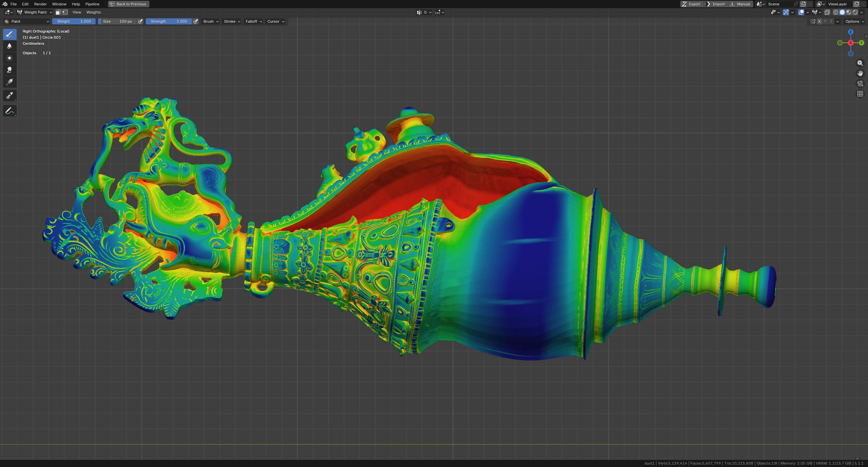Select the Paint brush tool
Screen dimensions: 868x467
click(x=9, y=34)
